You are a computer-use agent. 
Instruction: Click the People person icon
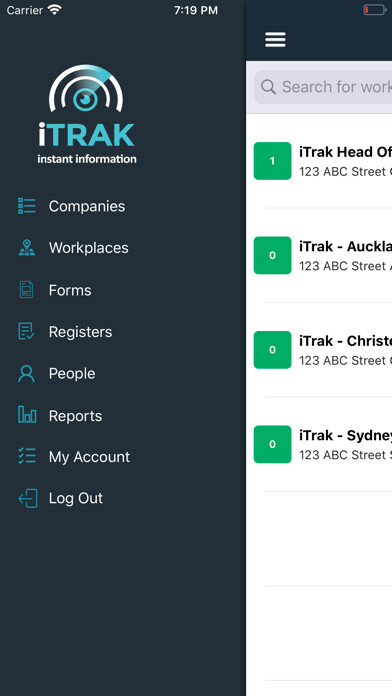coord(26,374)
